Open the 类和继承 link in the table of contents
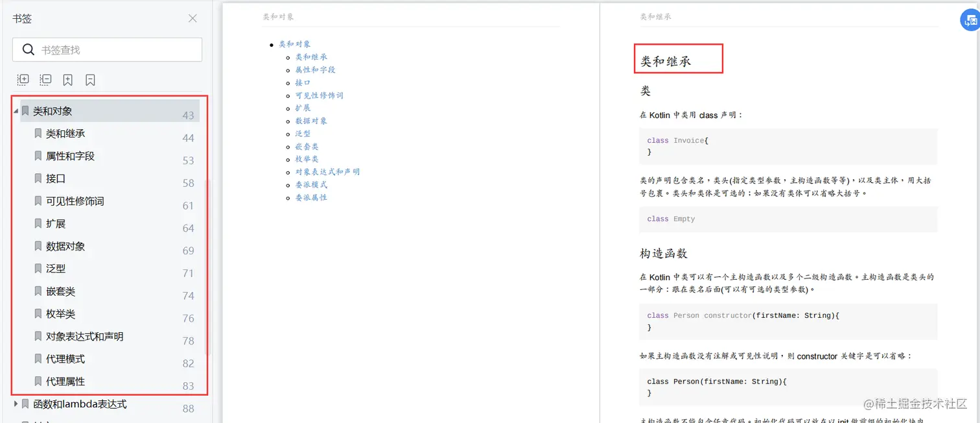 coord(311,56)
